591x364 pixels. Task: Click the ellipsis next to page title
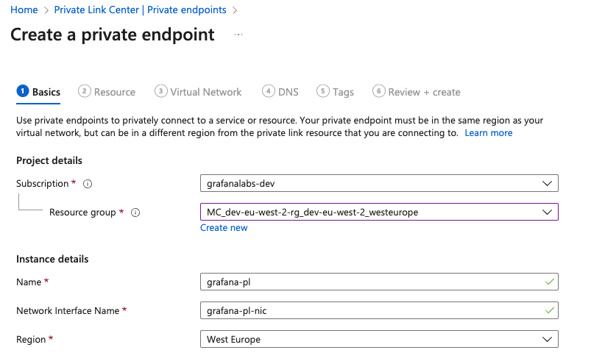click(x=238, y=35)
